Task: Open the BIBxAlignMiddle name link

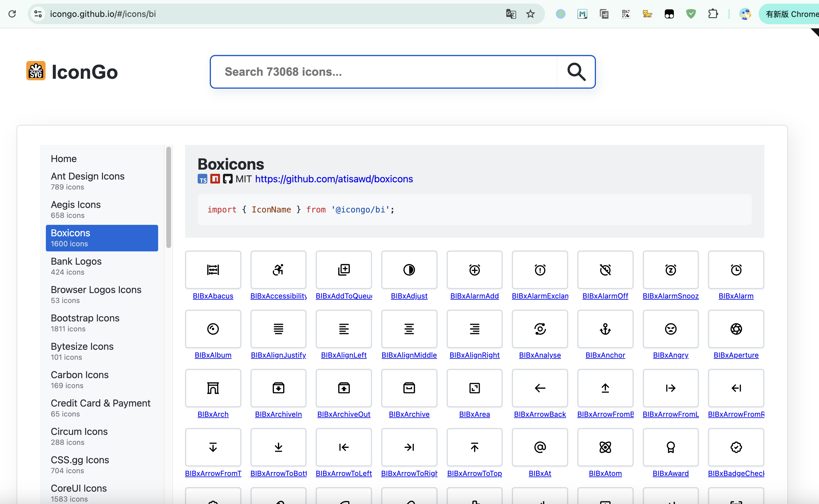Action: [409, 355]
